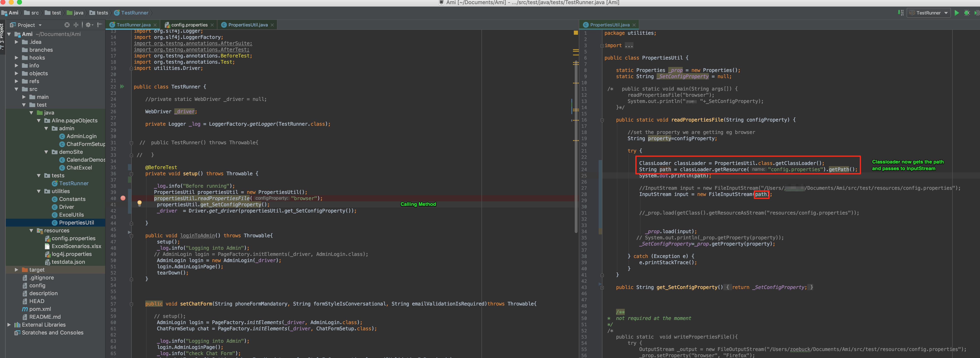
Task: Open Project panel gear settings
Action: coord(88,25)
